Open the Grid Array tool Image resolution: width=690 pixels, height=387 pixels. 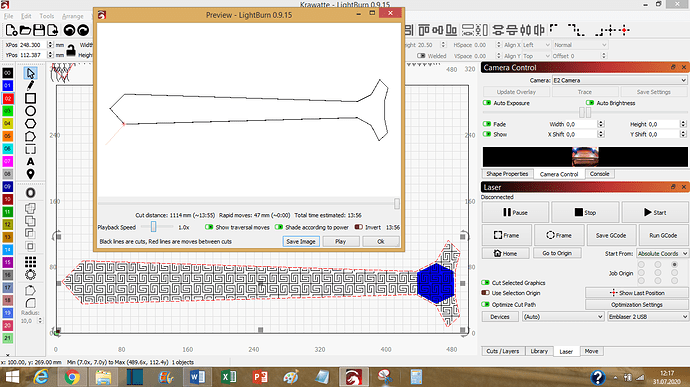30,262
